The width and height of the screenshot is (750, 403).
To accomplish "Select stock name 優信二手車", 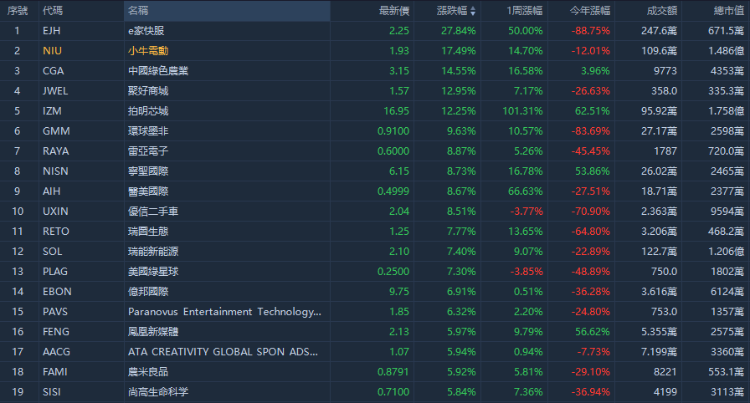I will pos(153,211).
